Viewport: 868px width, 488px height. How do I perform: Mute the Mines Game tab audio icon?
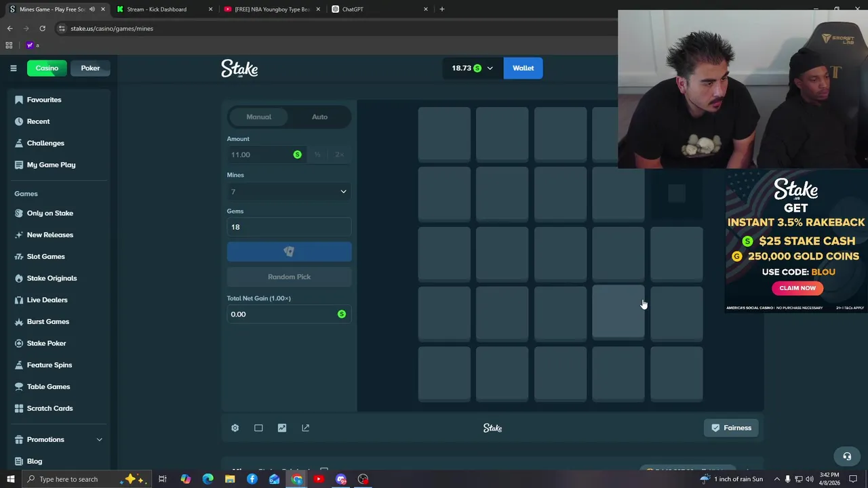tap(92, 9)
